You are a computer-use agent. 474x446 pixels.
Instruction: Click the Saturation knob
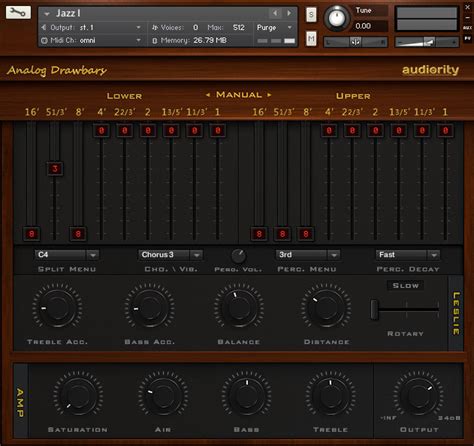(x=78, y=396)
